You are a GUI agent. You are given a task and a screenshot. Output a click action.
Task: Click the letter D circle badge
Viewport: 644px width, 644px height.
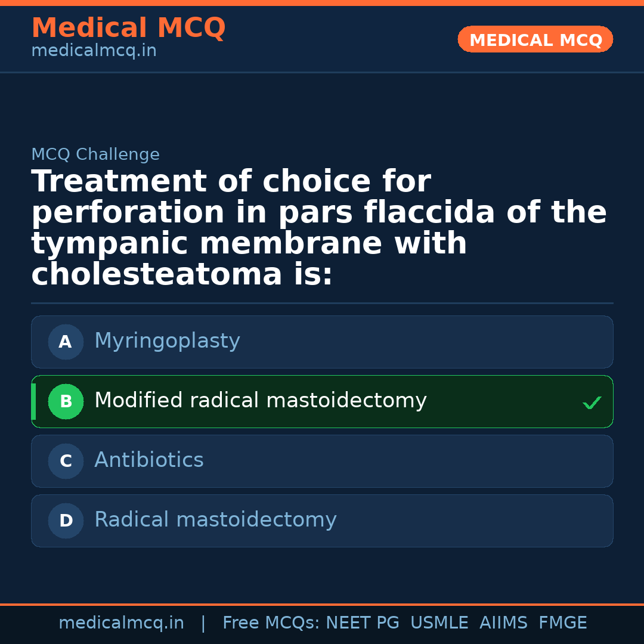(66, 521)
